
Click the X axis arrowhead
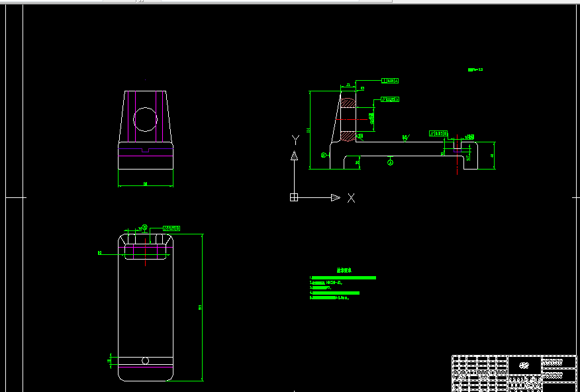[x=336, y=197]
